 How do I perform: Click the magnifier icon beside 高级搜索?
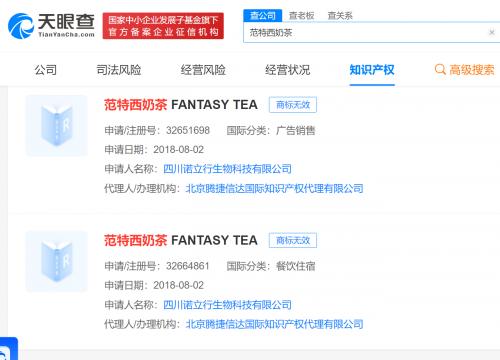[x=440, y=70]
